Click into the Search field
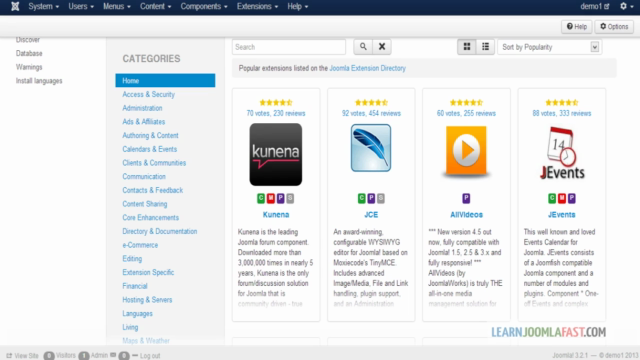The height and width of the screenshot is (360, 640). (289, 47)
